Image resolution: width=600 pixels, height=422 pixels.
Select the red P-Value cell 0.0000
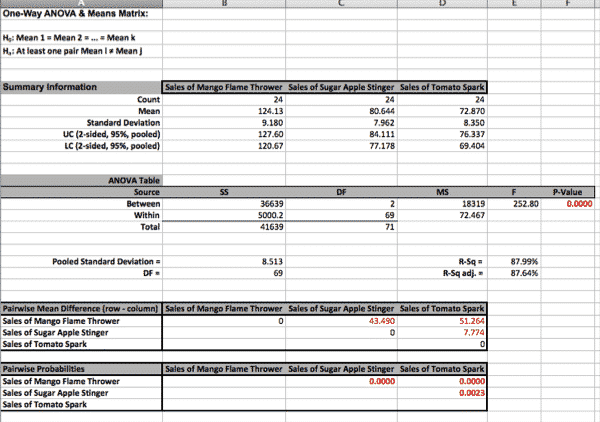click(568, 204)
